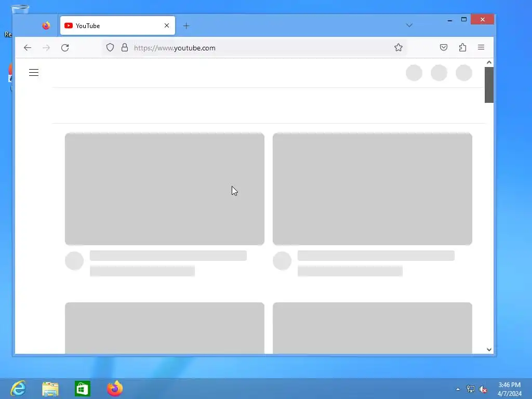Reload the YouTube page

(65, 47)
